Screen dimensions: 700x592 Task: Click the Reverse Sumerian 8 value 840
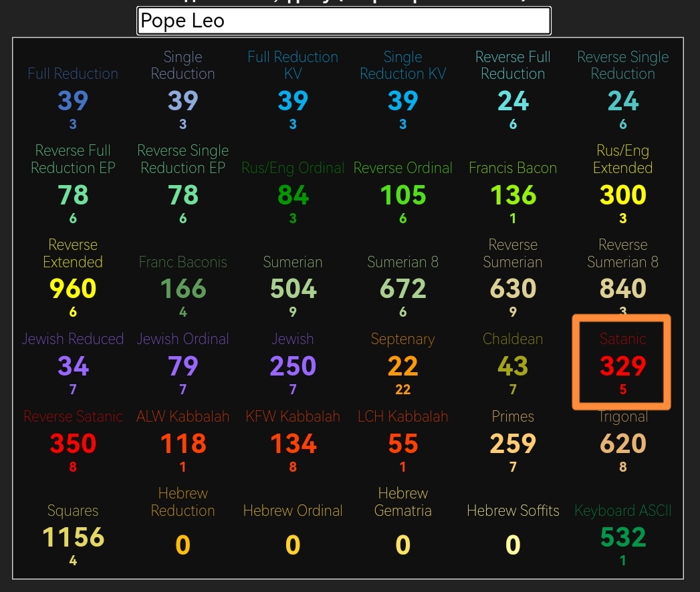click(622, 289)
